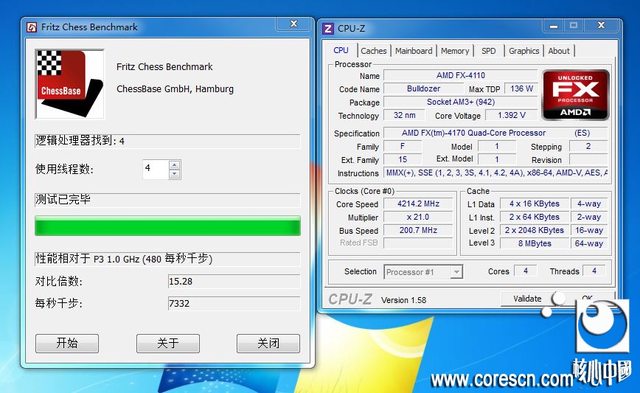Show the About tab
The width and height of the screenshot is (640, 393).
tap(559, 51)
